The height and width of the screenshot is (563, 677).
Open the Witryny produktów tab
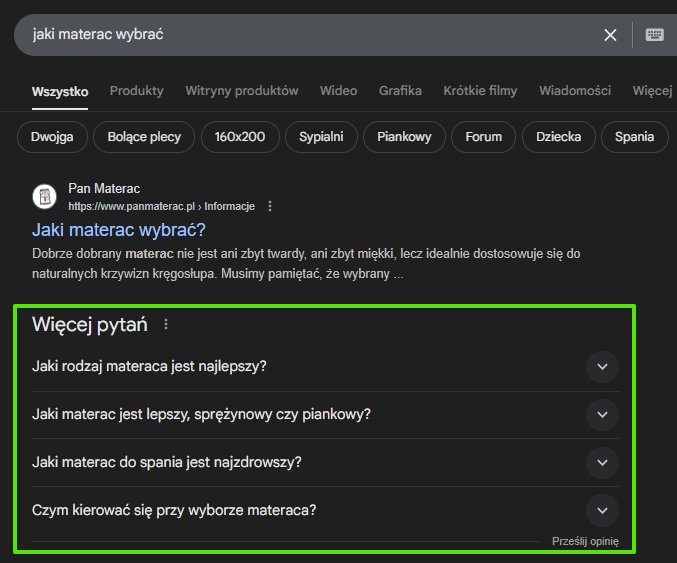(x=242, y=91)
